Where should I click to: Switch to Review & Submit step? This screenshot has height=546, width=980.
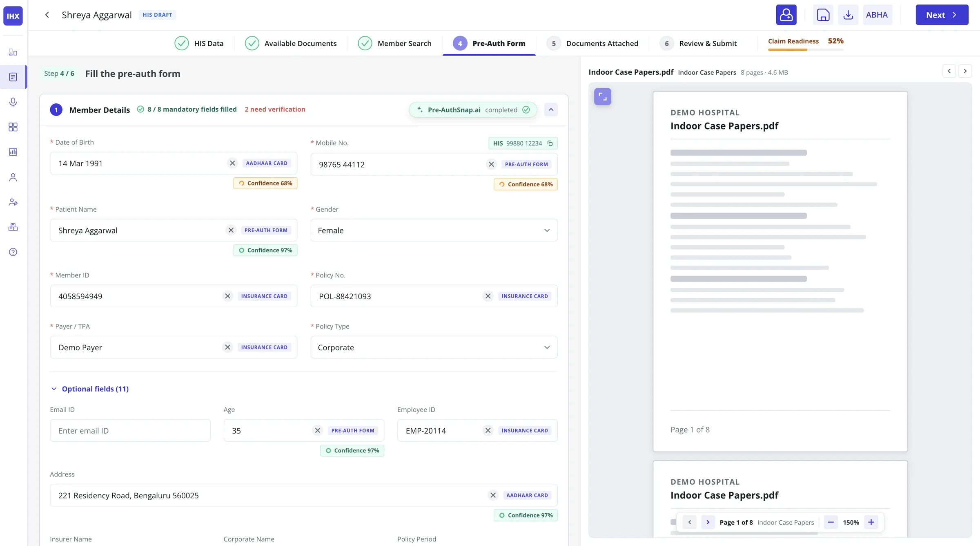(698, 43)
